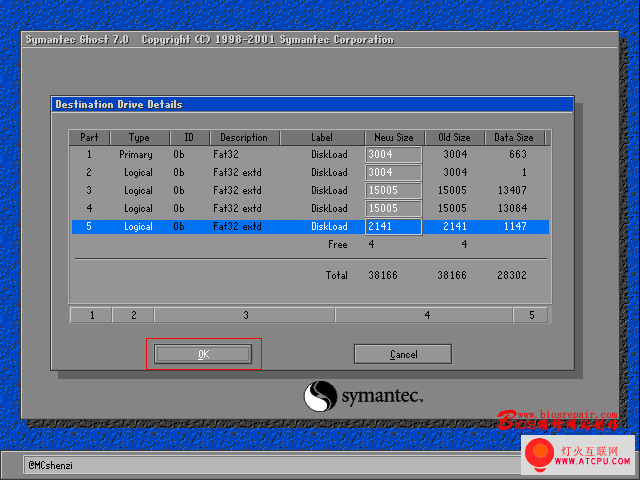Viewport: 640px width, 480px height.
Task: Select segment 5 in partition layout bar
Action: [x=531, y=315]
